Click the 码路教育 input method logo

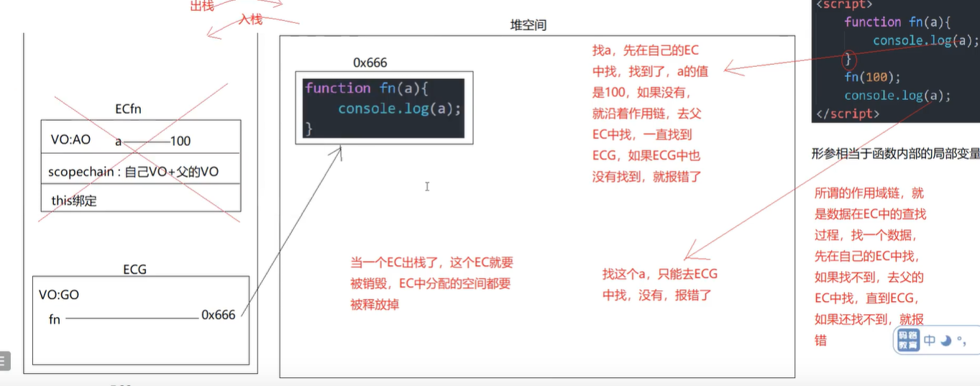click(x=908, y=340)
